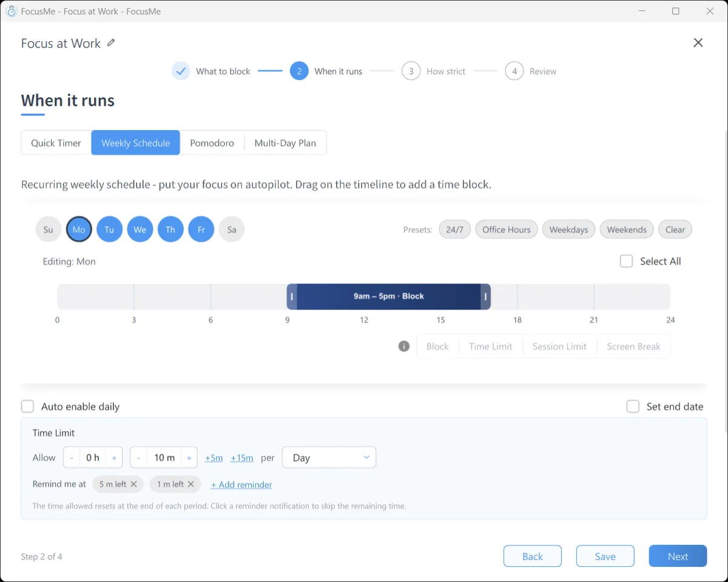Click right handle of 9am–5pm block

(485, 296)
